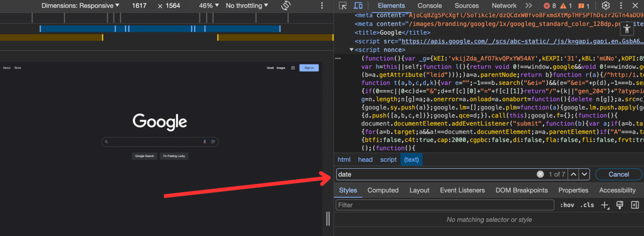
Task: Select the Accessibility pane tab
Action: (x=617, y=190)
